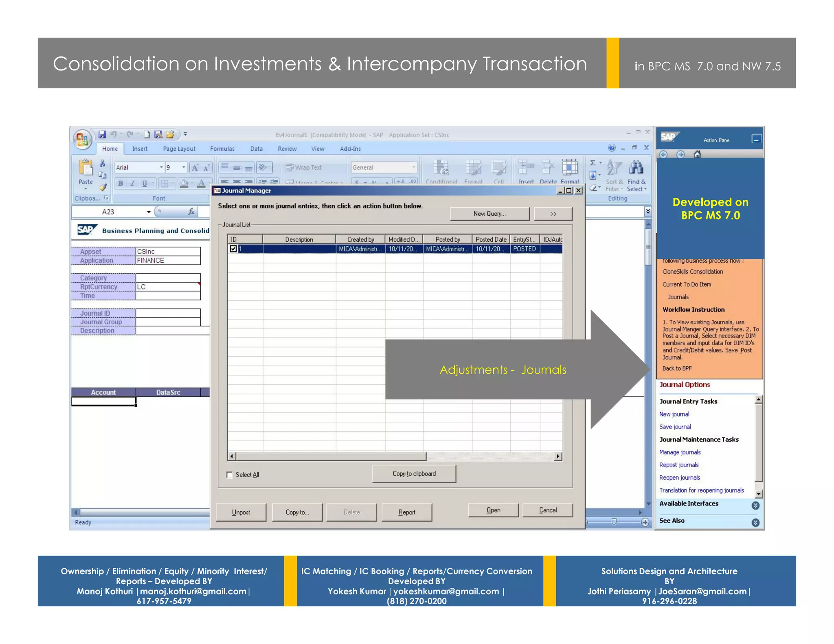Toggle Underline formatting
This screenshot has height=644, width=834.
(x=145, y=183)
